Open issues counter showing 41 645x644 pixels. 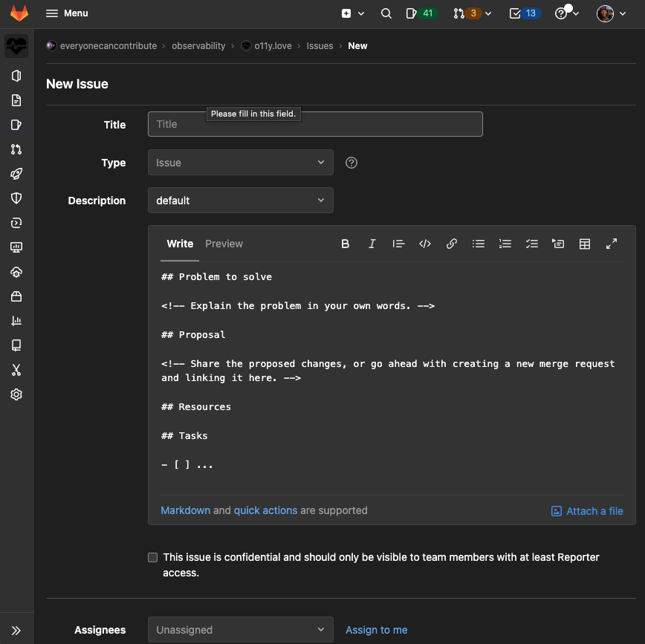click(421, 13)
